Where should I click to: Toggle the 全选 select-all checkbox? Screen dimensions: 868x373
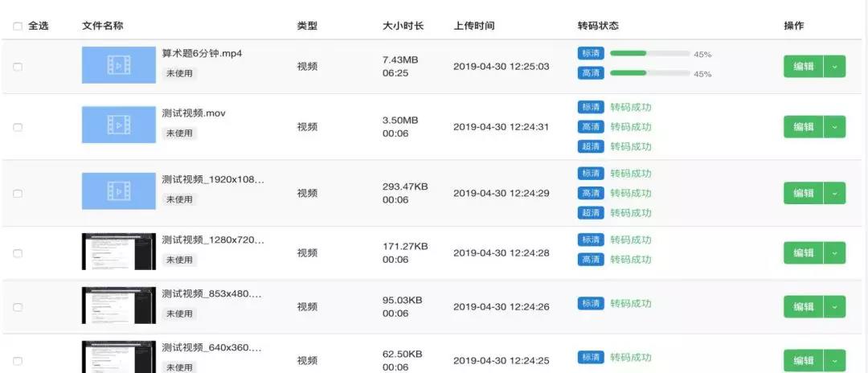pyautogui.click(x=18, y=26)
